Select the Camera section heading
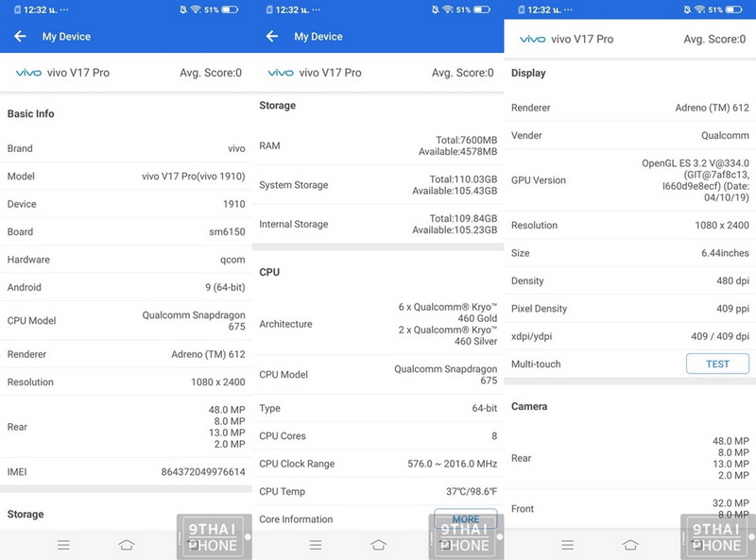The image size is (756, 560). [529, 406]
